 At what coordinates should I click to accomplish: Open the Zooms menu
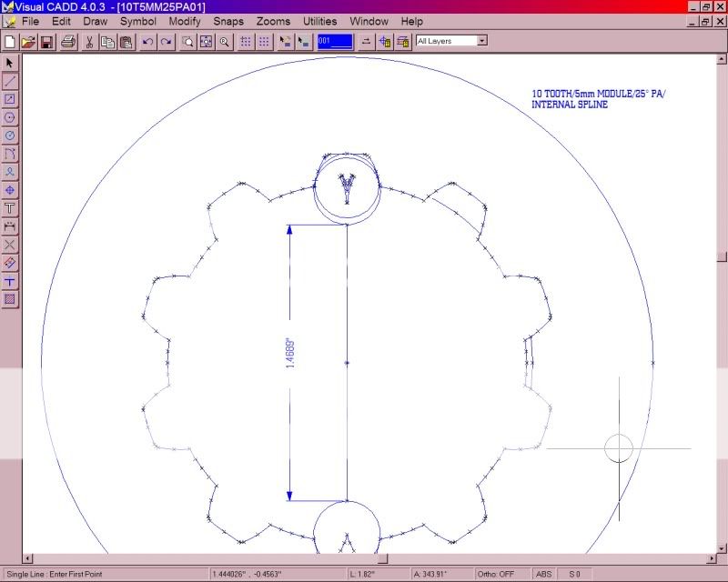tap(274, 21)
